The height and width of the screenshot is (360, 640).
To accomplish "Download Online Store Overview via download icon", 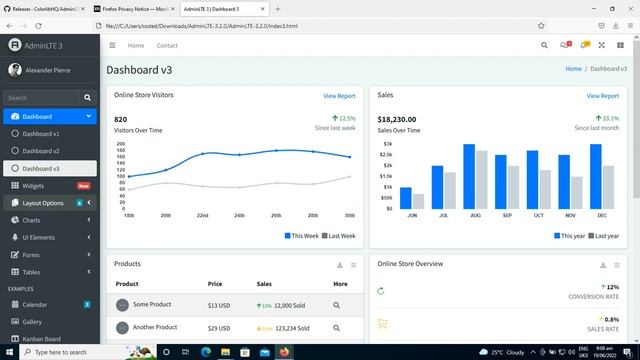I will click(x=603, y=265).
